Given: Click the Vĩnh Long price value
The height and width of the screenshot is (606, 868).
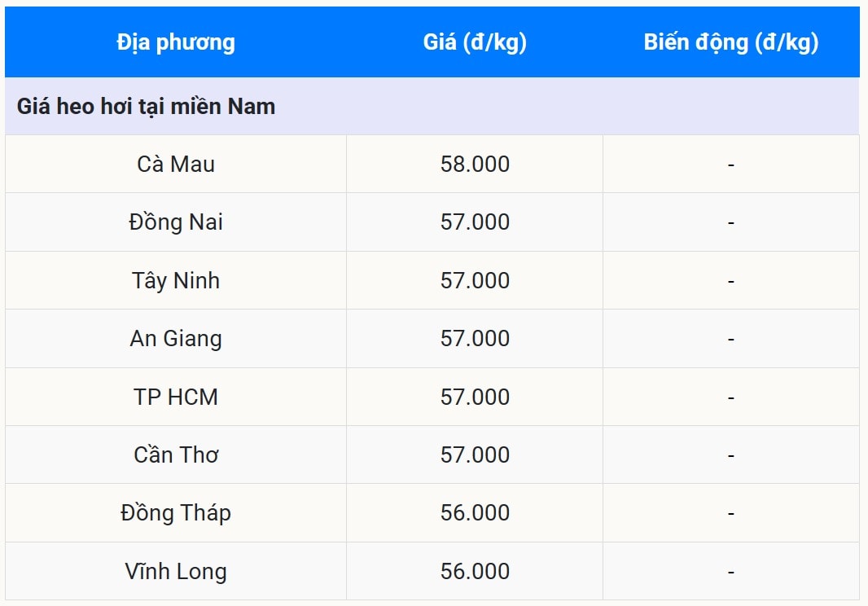Looking at the screenshot, I should point(475,572).
